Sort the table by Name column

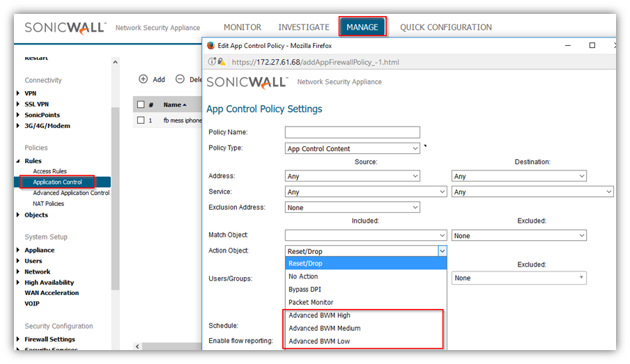(x=172, y=104)
